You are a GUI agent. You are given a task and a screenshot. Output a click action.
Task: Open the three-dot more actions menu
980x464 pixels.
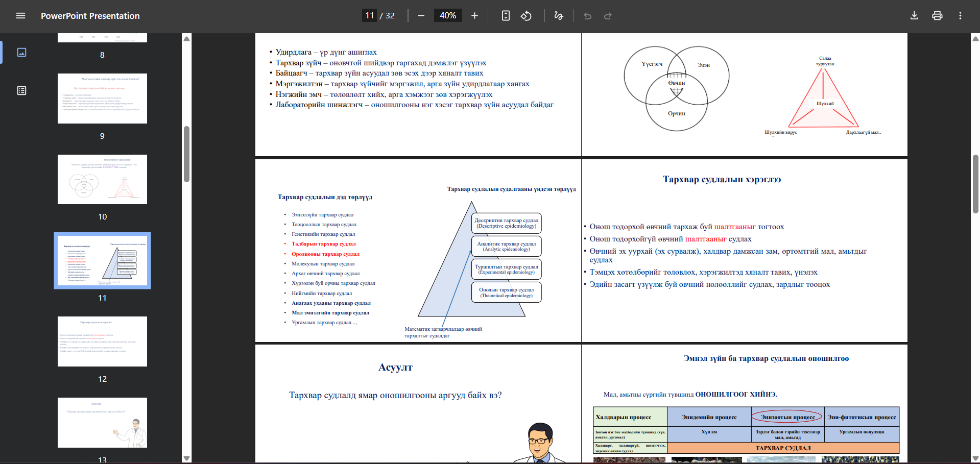tap(960, 16)
